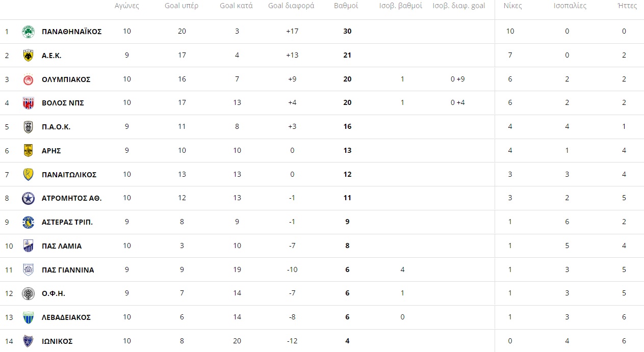Open the Ο.Φ.Η. team link
The image size is (644, 352).
click(54, 293)
